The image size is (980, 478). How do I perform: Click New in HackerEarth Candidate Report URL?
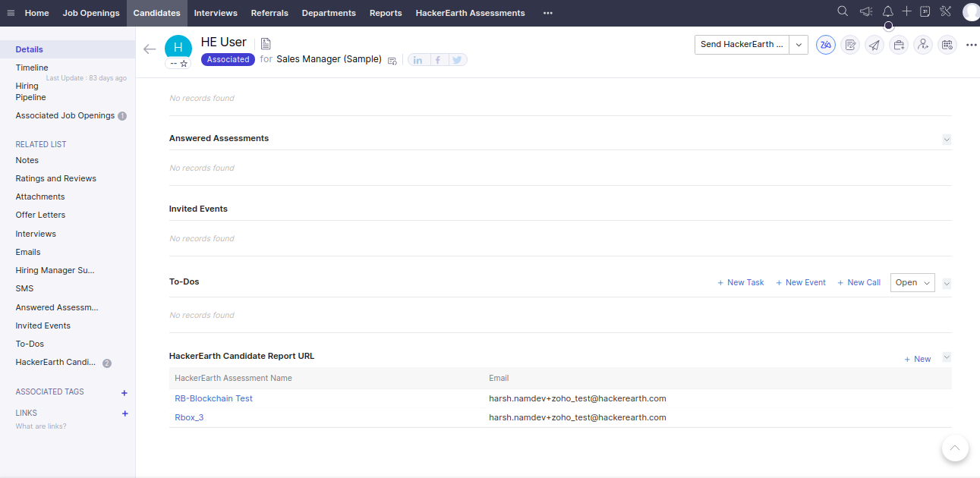click(x=918, y=360)
